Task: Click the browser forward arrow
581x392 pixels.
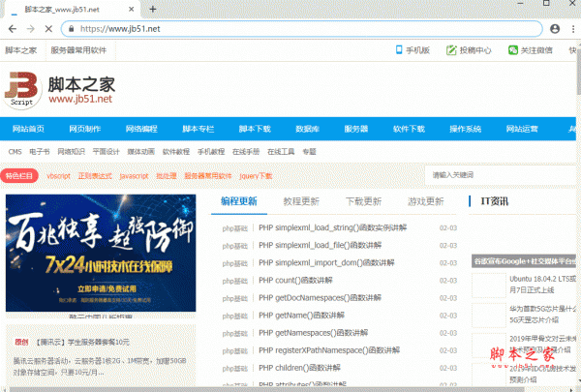Action: tap(31, 29)
